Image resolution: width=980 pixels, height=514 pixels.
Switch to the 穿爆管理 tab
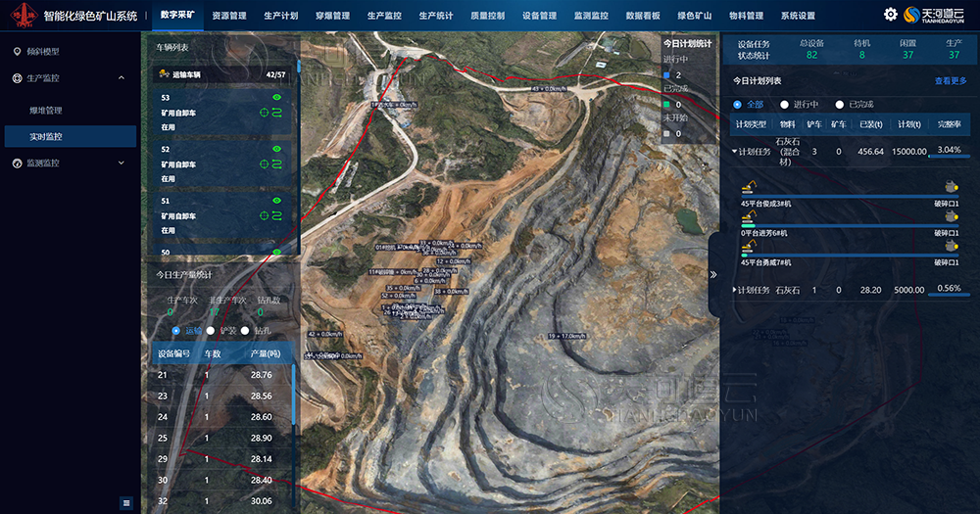pyautogui.click(x=332, y=16)
